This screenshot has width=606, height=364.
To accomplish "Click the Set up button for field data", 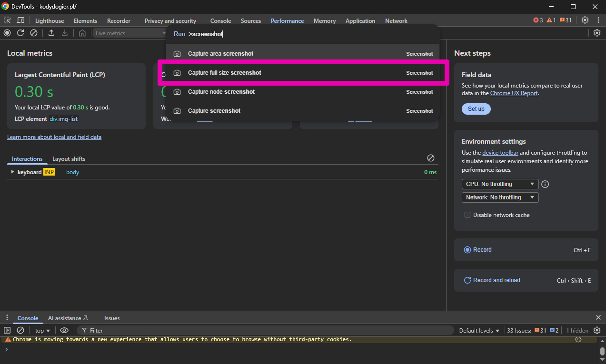I will pyautogui.click(x=476, y=109).
